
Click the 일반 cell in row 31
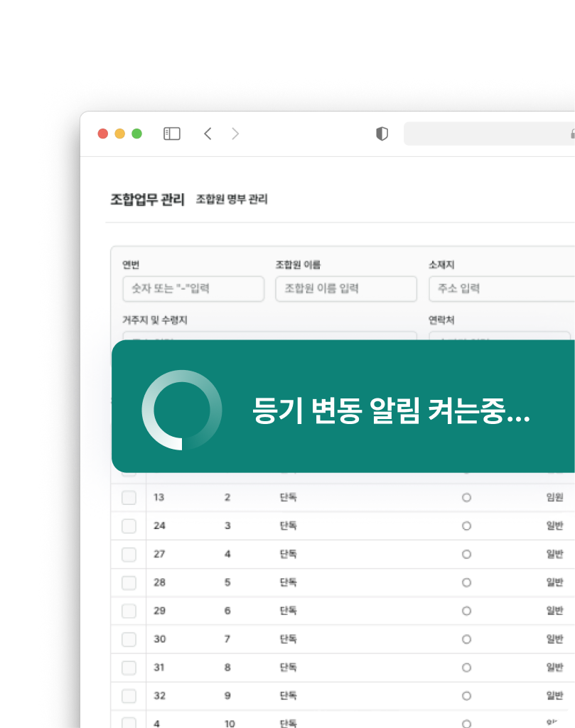tap(554, 667)
